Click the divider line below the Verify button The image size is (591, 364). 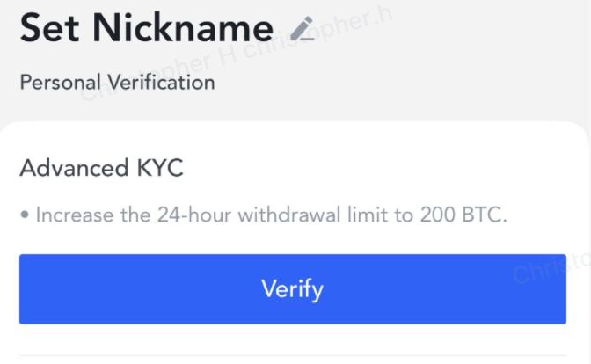[x=293, y=355]
